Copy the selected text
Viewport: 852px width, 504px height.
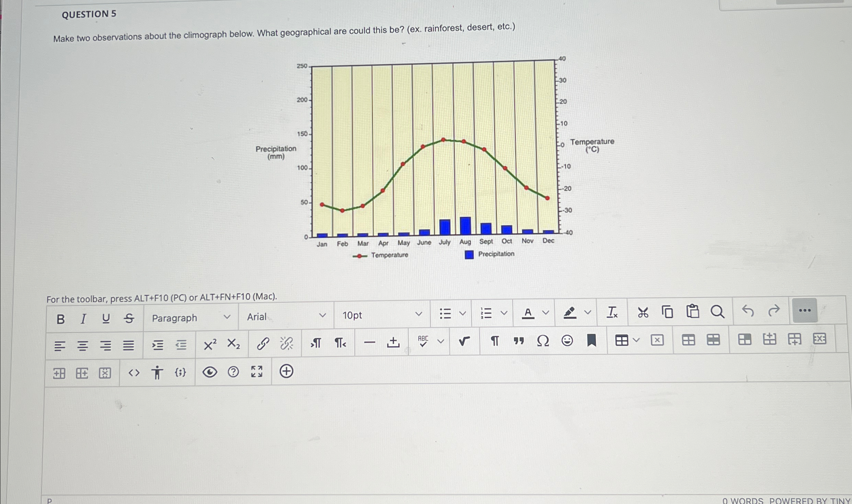point(667,312)
